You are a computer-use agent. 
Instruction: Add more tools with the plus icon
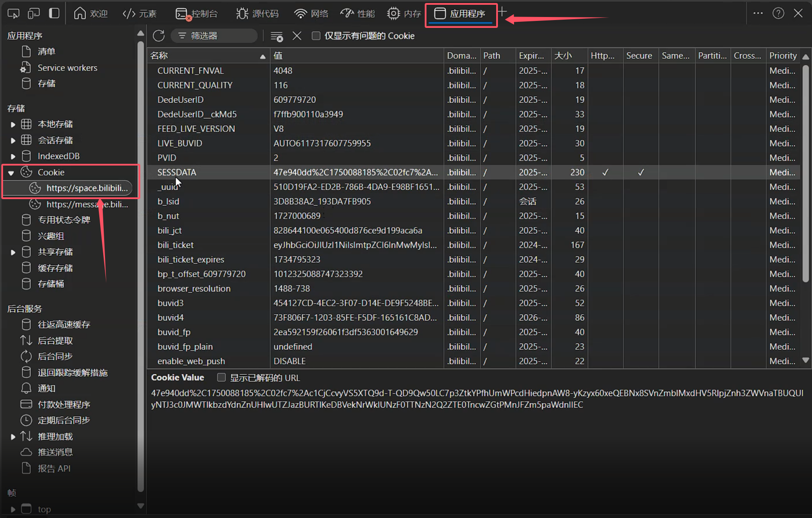[502, 12]
